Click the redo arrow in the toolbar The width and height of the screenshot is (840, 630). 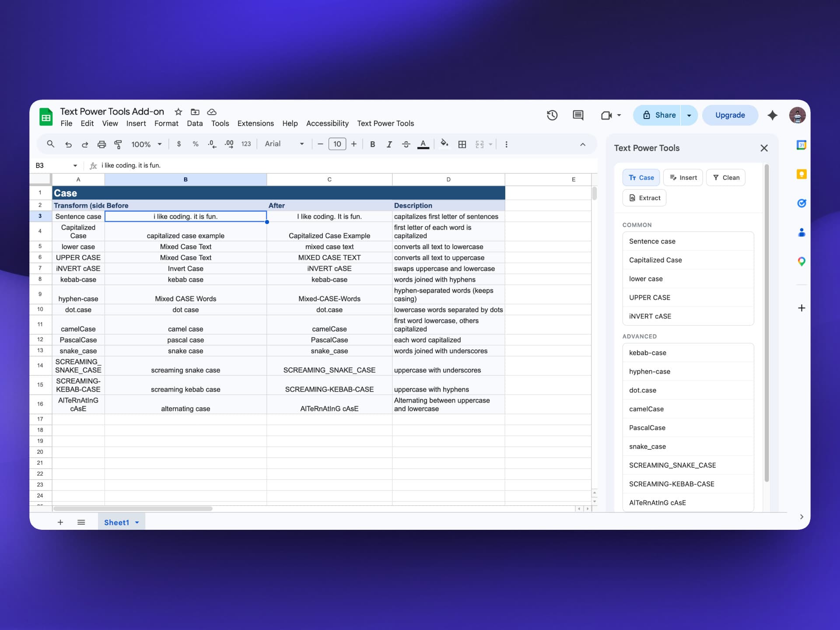click(85, 144)
